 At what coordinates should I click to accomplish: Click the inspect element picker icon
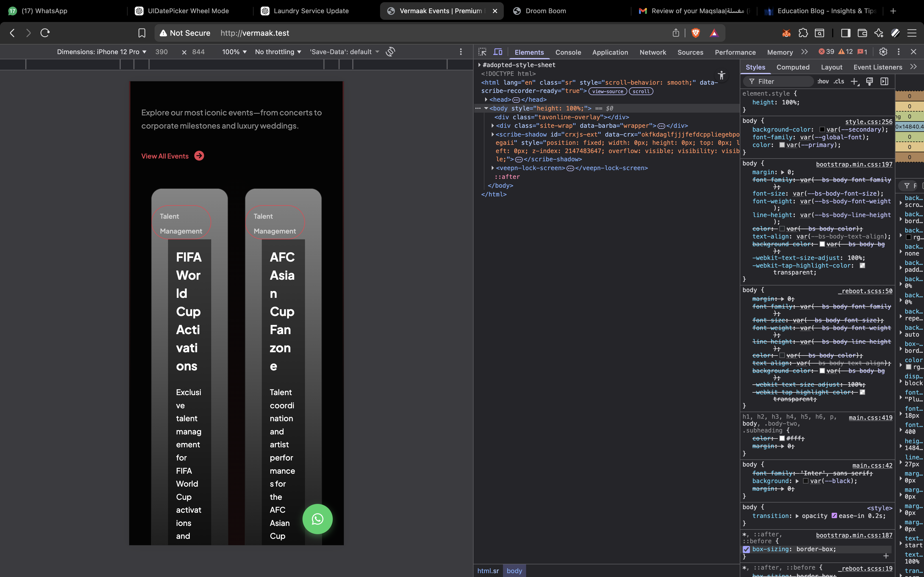(482, 52)
